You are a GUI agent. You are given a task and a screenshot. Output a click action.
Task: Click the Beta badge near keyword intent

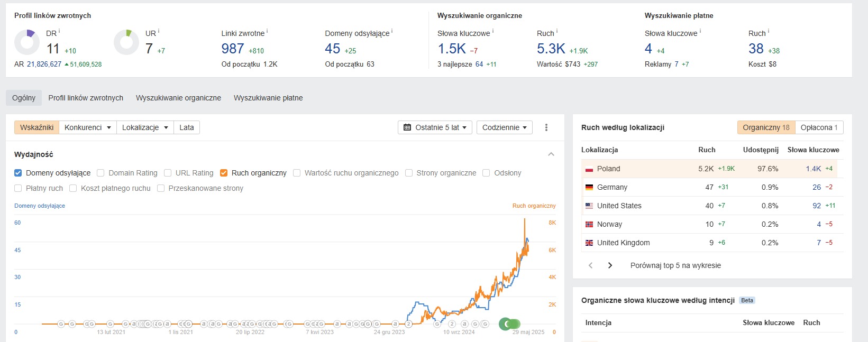coord(747,300)
